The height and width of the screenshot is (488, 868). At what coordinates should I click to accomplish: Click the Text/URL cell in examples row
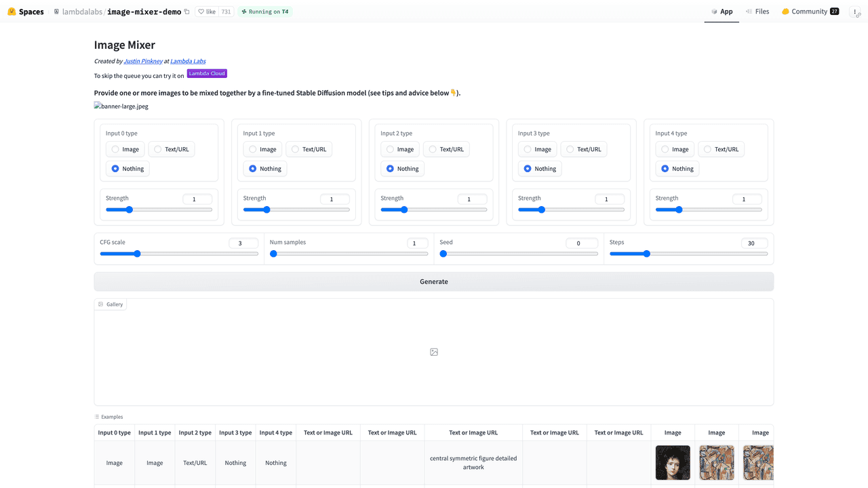(x=195, y=463)
